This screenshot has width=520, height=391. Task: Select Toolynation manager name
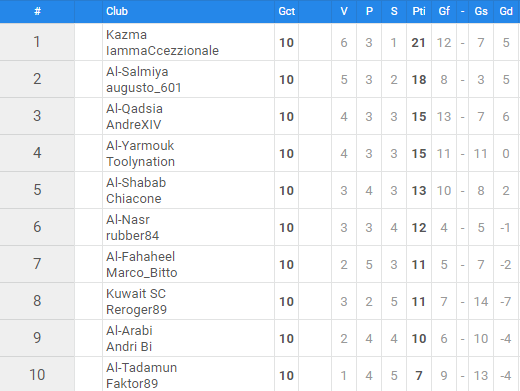pyautogui.click(x=140, y=162)
